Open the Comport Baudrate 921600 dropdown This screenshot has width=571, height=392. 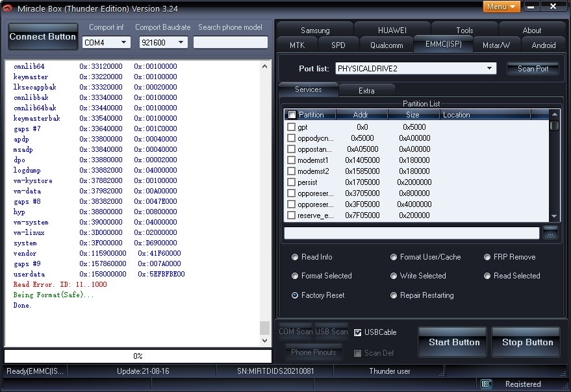tap(181, 42)
